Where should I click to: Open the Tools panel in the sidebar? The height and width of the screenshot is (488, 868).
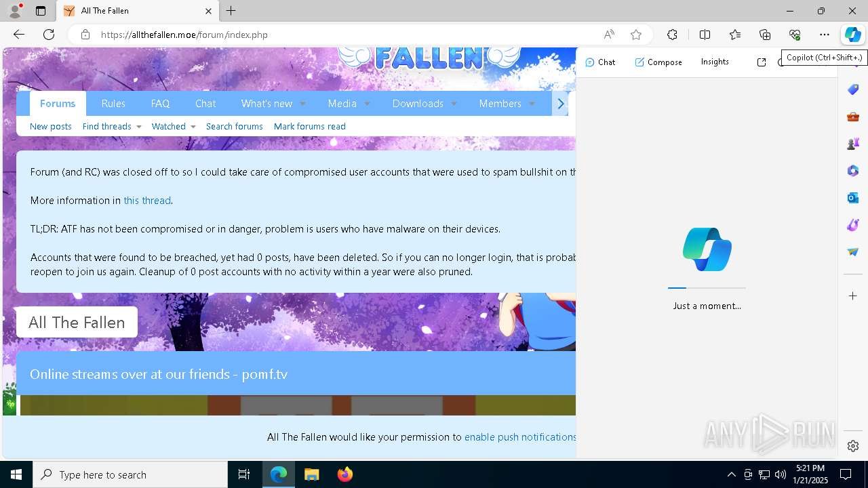click(852, 116)
